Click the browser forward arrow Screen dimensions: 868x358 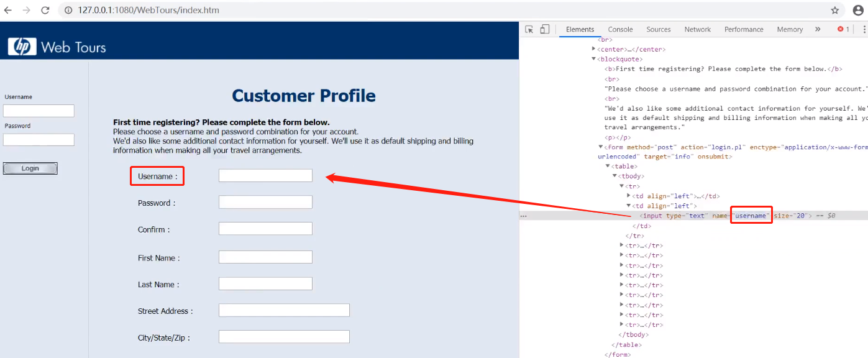pos(26,11)
